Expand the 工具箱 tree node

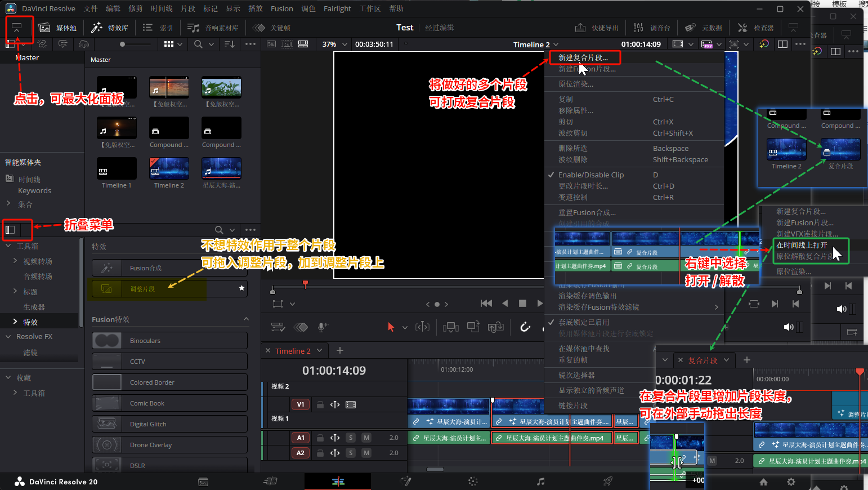[8, 246]
